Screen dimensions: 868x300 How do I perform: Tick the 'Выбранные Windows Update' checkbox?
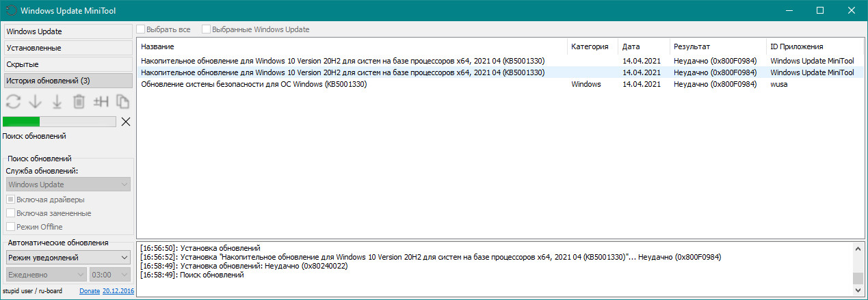206,29
